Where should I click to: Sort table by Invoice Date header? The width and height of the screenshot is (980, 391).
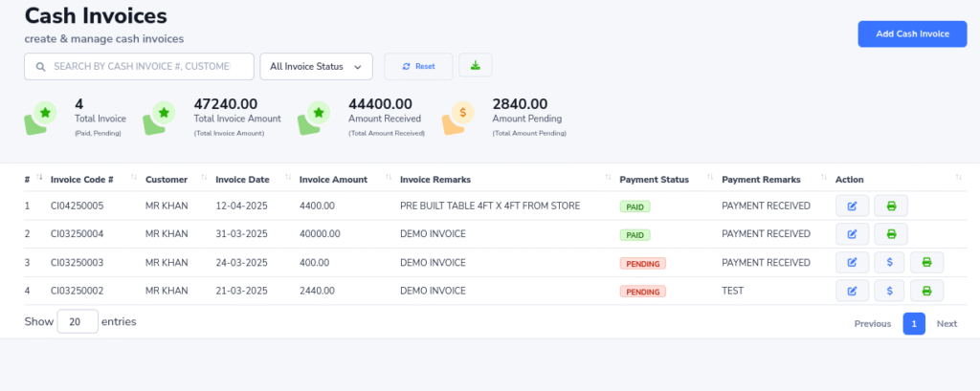(x=242, y=179)
